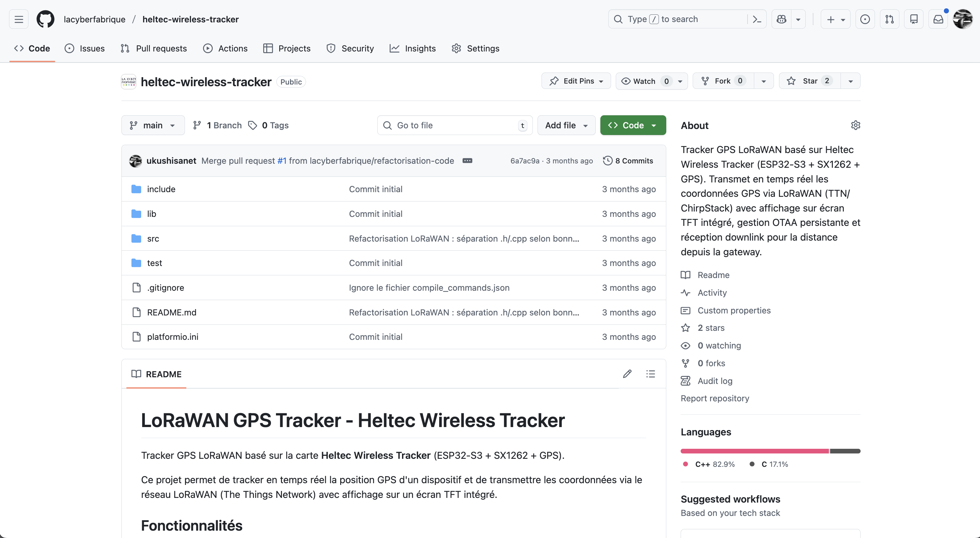Open the src folder

pos(153,238)
